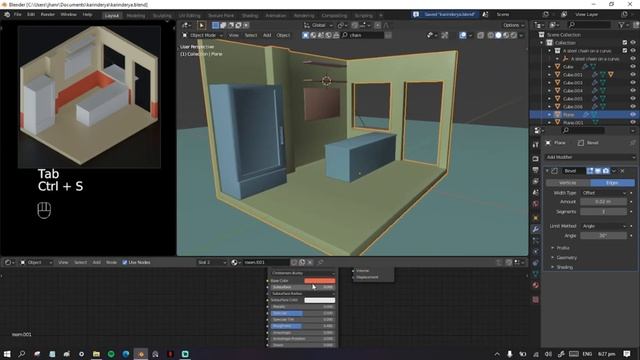Open the viewport Add menu
The width and height of the screenshot is (640, 360).
coord(267,36)
